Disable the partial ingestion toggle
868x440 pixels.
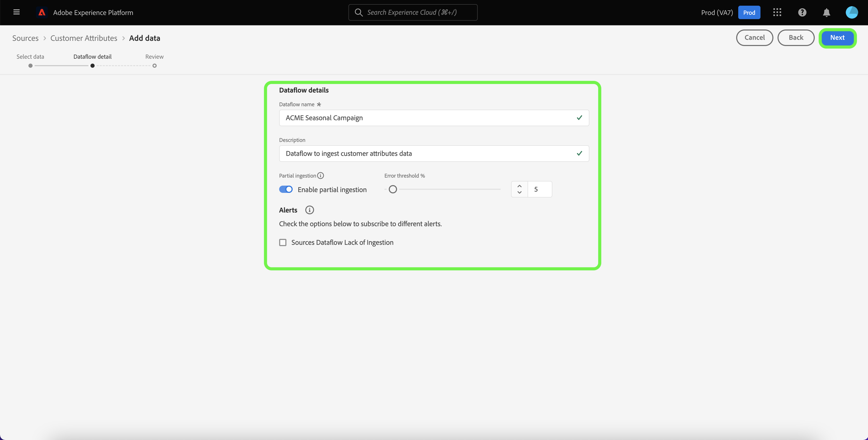286,189
